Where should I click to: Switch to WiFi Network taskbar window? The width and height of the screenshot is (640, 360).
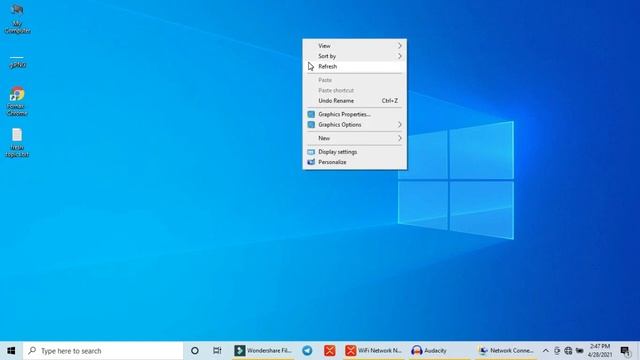pos(373,351)
